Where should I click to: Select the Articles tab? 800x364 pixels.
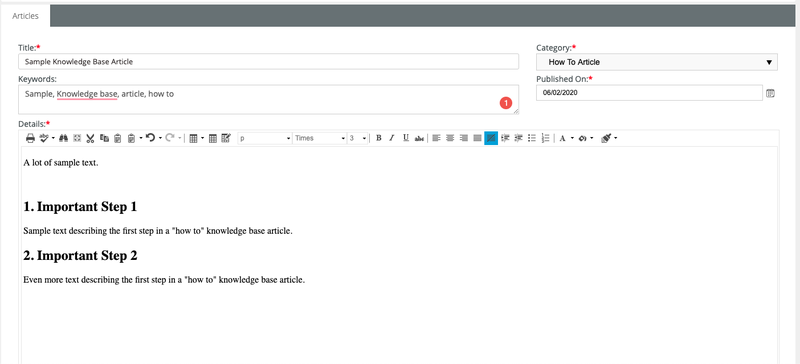(26, 16)
